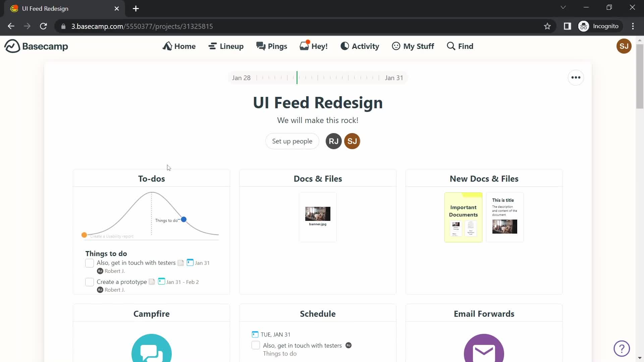Toggle the Schedule event checkbox

point(256,346)
